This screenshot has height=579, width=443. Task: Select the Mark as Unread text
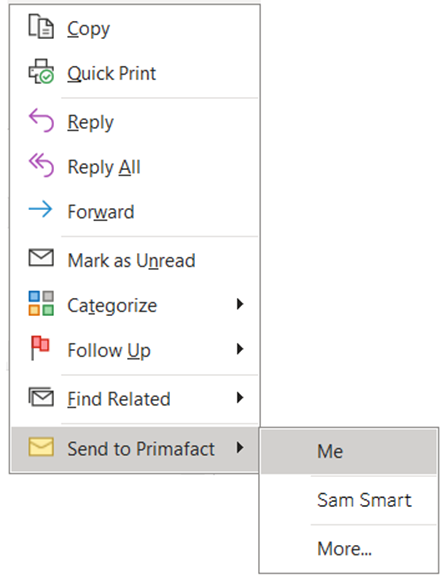pos(131,261)
